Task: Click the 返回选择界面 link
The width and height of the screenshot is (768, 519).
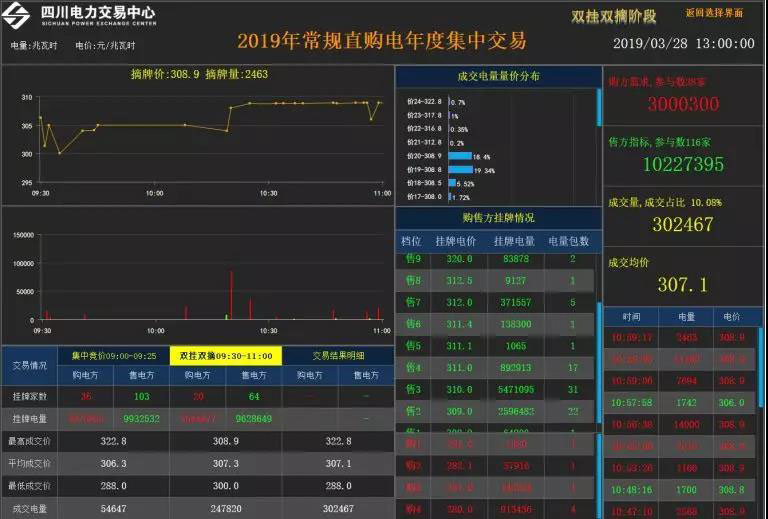Action: coord(714,13)
